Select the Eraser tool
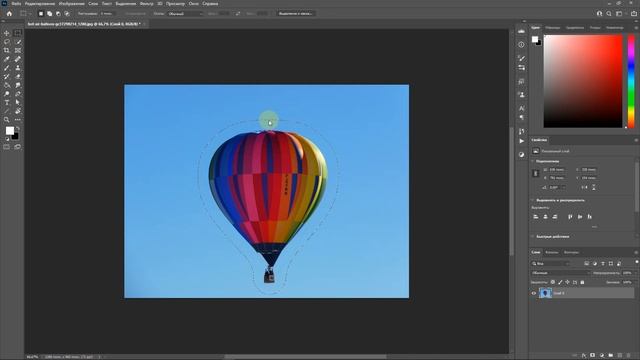Image resolution: width=640 pixels, height=360 pixels. (x=18, y=76)
